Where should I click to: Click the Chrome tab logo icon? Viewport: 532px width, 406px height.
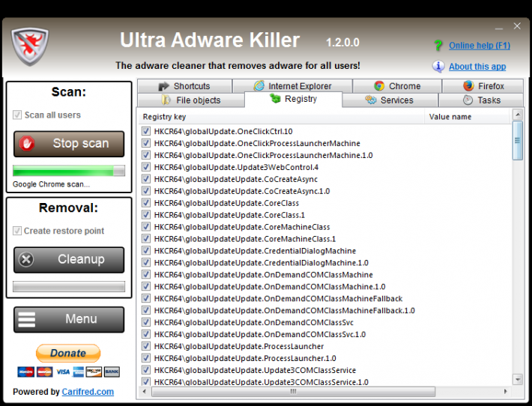click(379, 86)
